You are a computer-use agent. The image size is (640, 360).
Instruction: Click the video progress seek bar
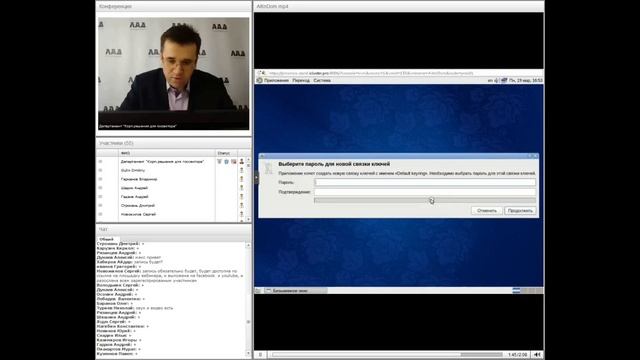(x=387, y=355)
